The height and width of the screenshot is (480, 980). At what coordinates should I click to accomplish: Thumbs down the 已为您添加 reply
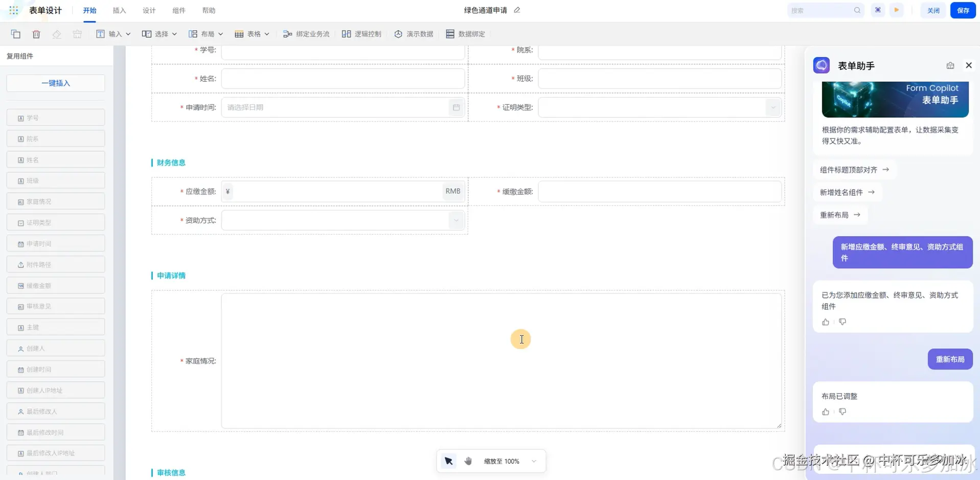842,322
